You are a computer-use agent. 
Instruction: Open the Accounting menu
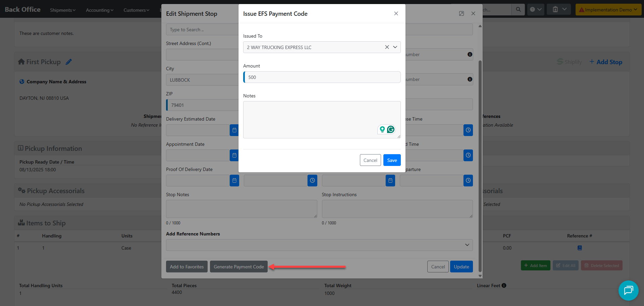100,10
